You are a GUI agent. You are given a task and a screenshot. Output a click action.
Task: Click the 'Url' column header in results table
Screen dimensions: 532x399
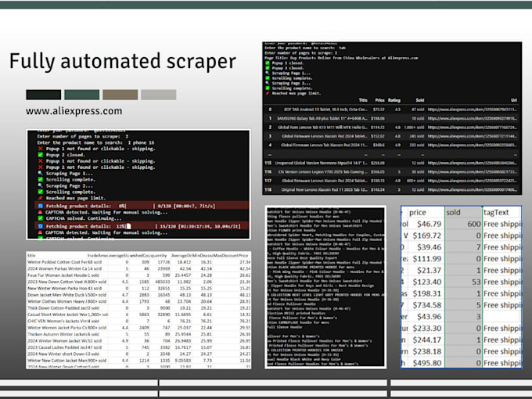(x=514, y=100)
